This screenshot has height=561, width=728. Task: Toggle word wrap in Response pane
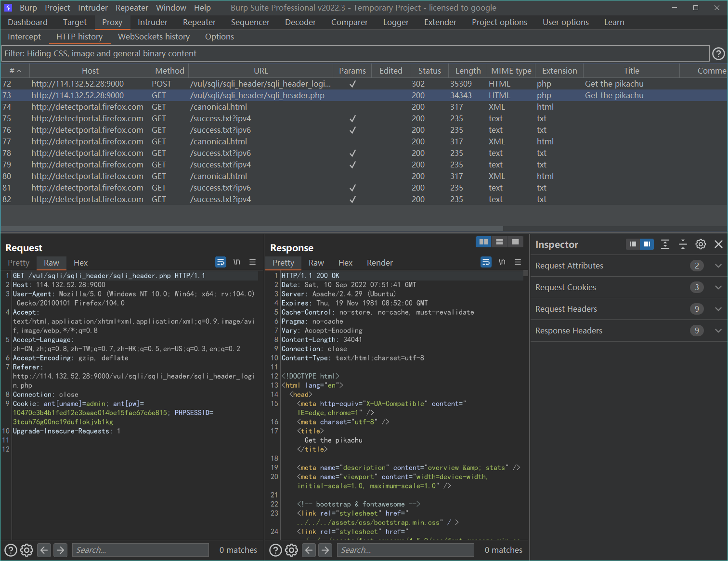coord(486,262)
